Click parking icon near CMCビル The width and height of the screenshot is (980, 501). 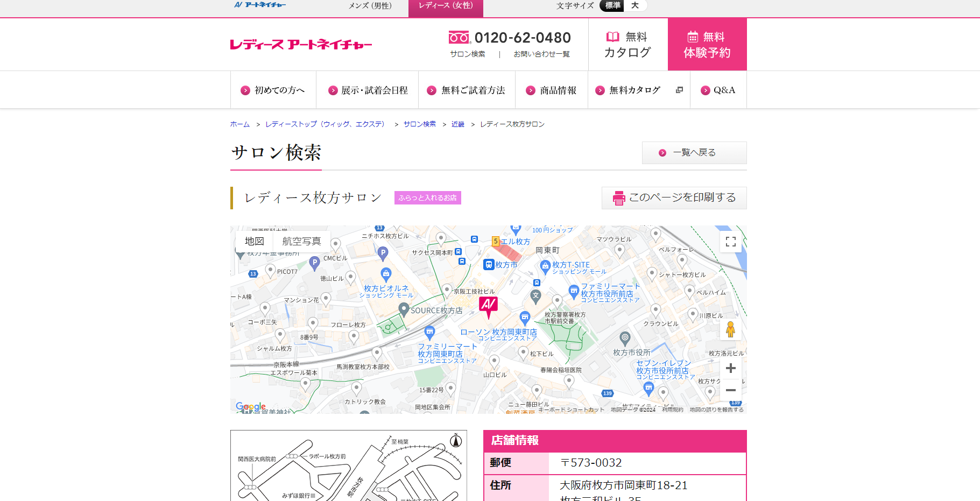(315, 263)
